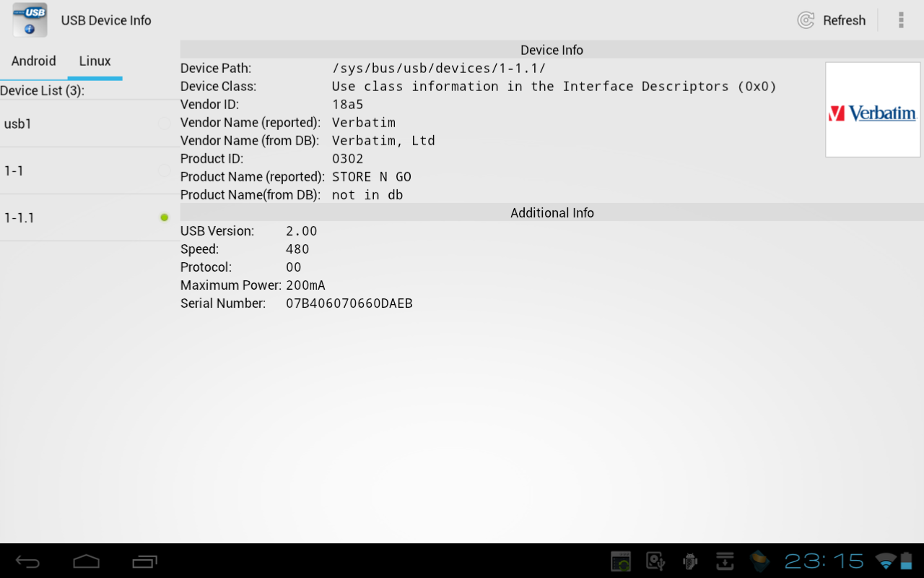Open the three-dot overflow menu
924x578 pixels.
click(x=900, y=20)
